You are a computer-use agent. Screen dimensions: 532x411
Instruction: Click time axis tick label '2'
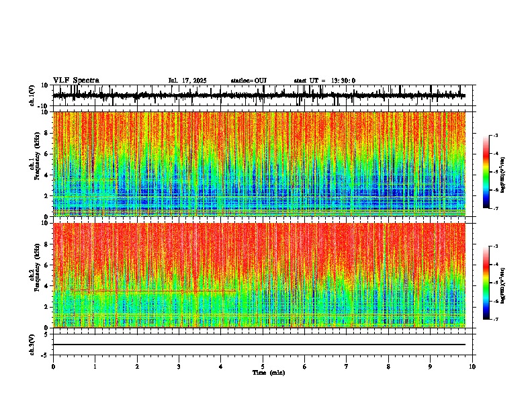(x=137, y=367)
